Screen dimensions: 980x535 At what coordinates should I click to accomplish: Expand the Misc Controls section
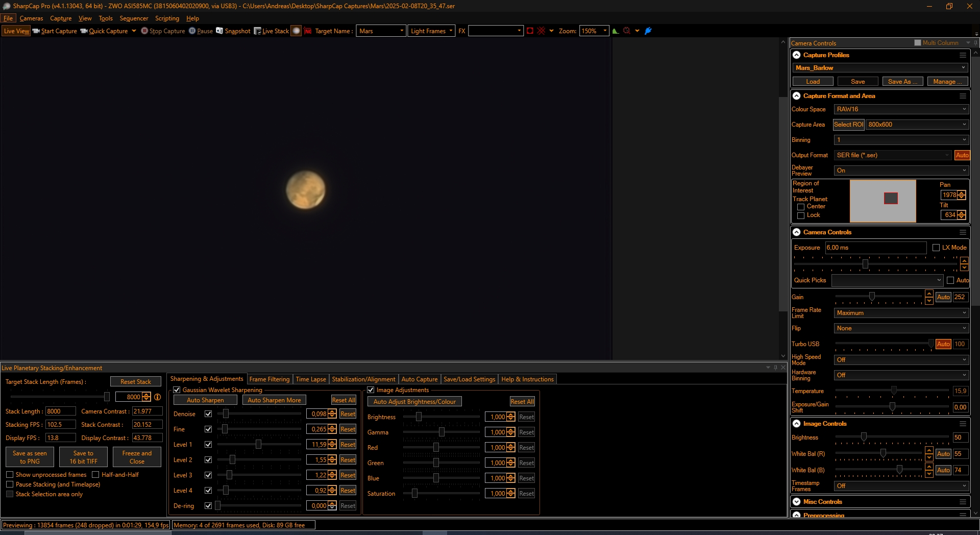pyautogui.click(x=797, y=502)
